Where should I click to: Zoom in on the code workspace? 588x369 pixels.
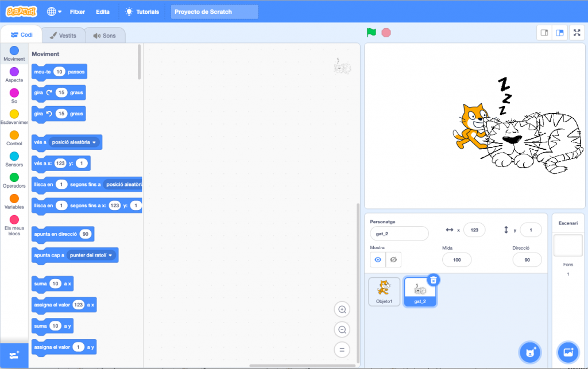click(x=342, y=310)
